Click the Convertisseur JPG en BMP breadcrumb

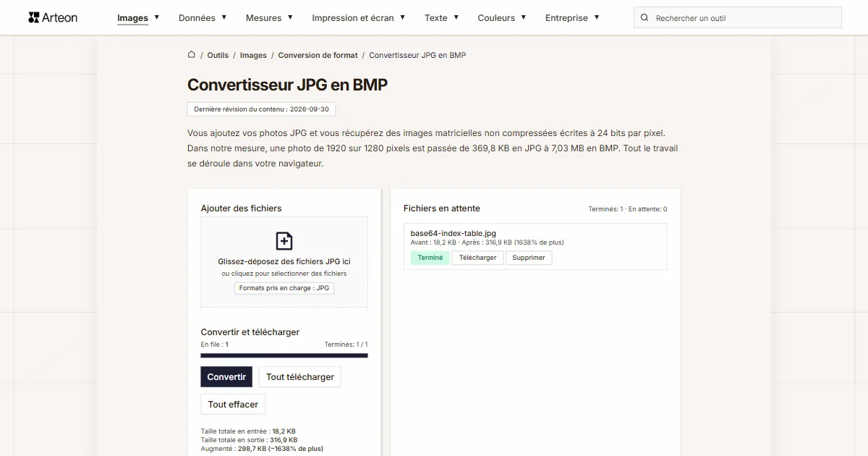click(x=417, y=55)
